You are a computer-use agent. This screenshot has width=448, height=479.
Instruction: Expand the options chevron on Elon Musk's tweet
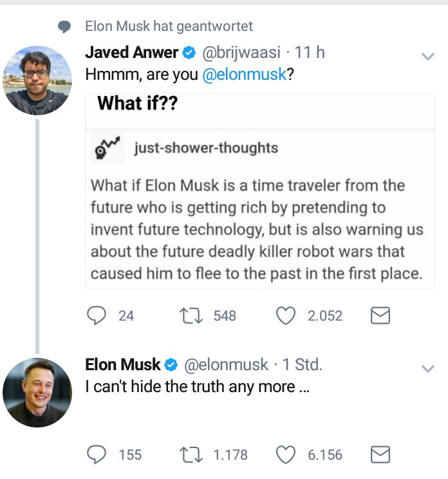427,369
